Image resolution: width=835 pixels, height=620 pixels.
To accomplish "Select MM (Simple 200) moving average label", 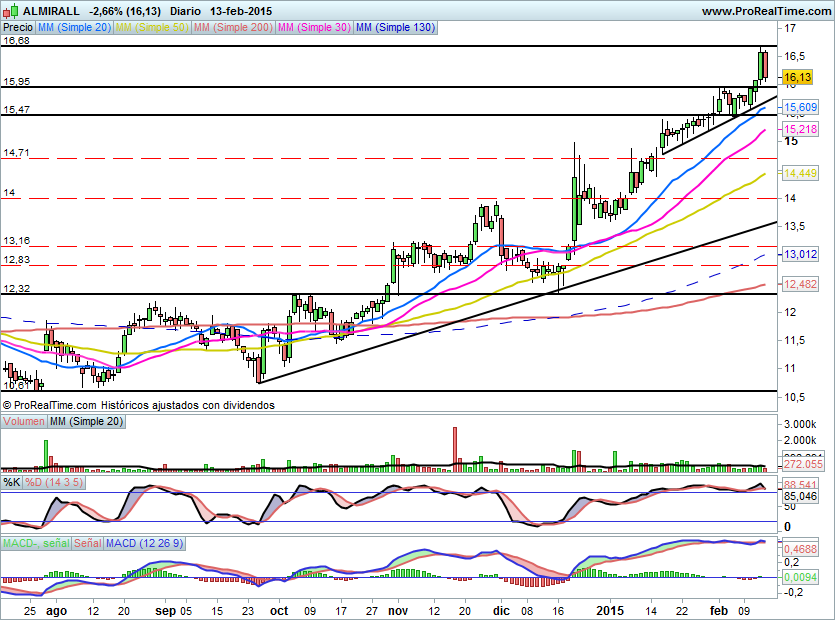I will pyautogui.click(x=233, y=28).
